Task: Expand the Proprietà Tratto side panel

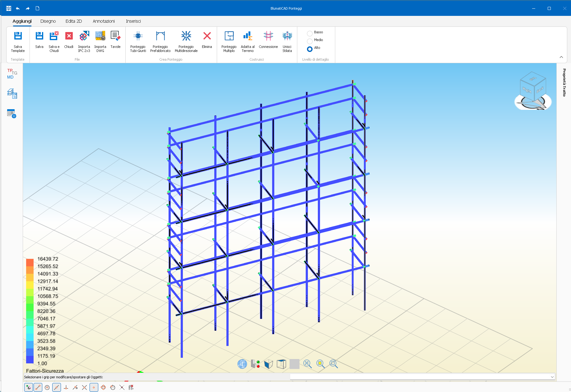Action: 564,82
